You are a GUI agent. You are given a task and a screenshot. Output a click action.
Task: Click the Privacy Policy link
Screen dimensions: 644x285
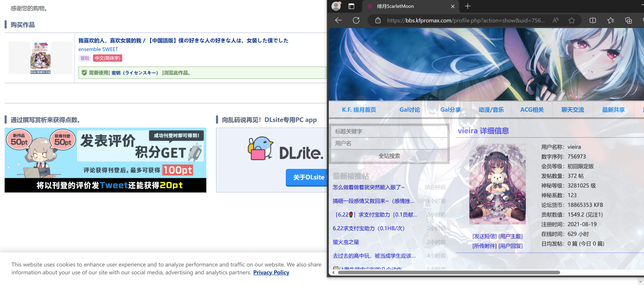[x=271, y=272]
